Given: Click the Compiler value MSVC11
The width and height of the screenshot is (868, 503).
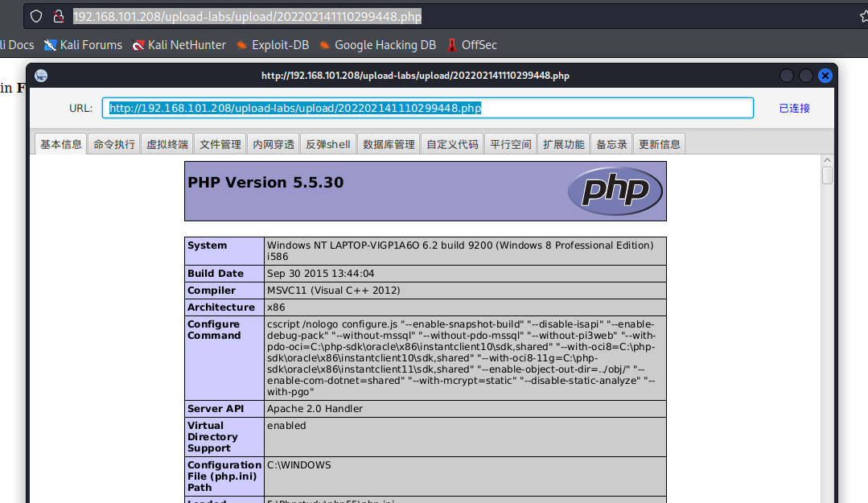Looking at the screenshot, I should pyautogui.click(x=333, y=291).
